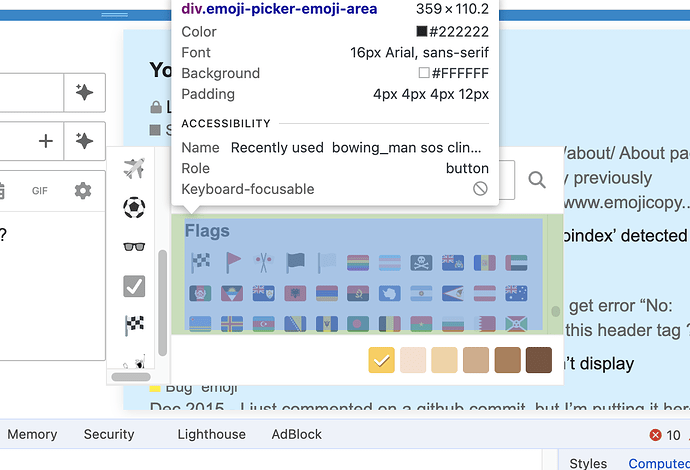
Task: Open the Memory DevTools tab
Action: 32,434
